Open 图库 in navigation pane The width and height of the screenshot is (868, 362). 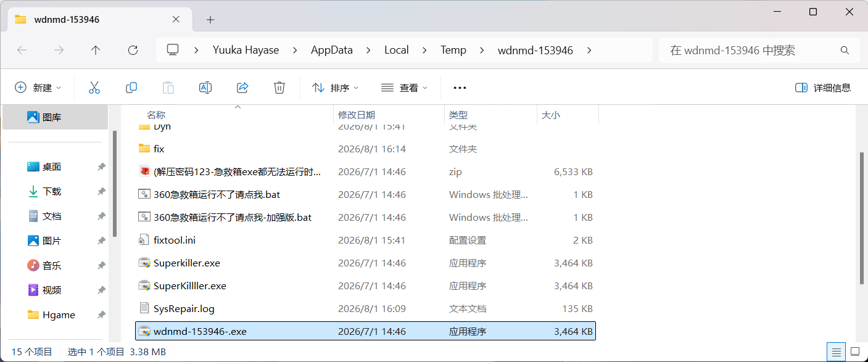pyautogui.click(x=56, y=117)
